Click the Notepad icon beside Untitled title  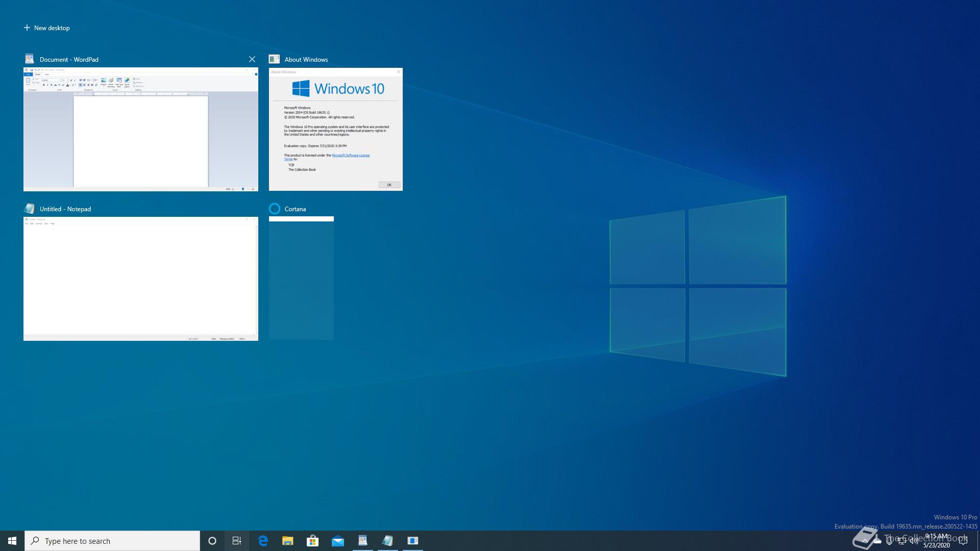coord(30,209)
